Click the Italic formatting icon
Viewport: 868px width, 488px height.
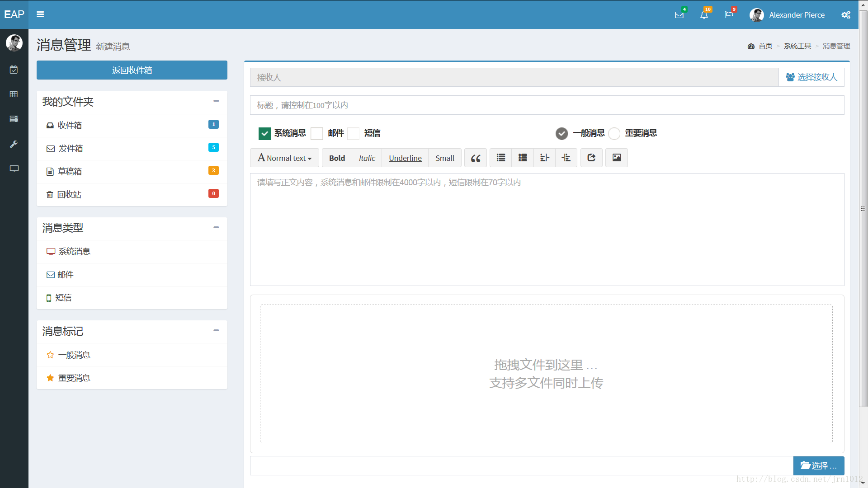pyautogui.click(x=366, y=158)
